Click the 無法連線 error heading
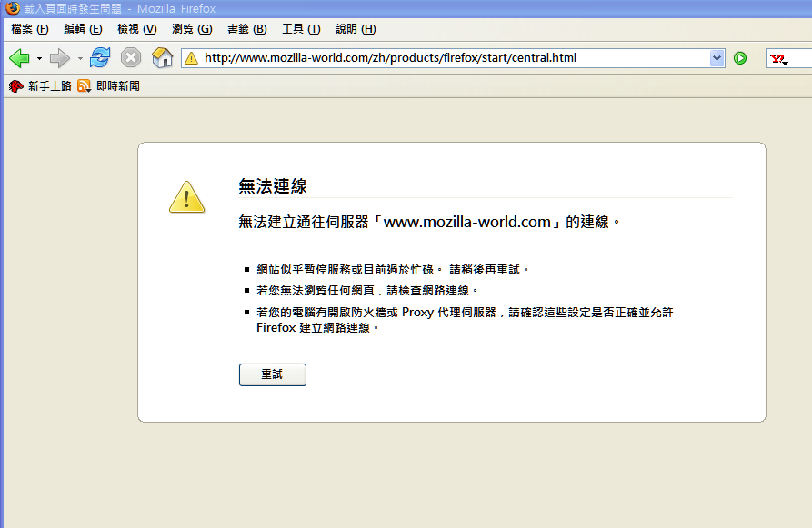 [273, 186]
